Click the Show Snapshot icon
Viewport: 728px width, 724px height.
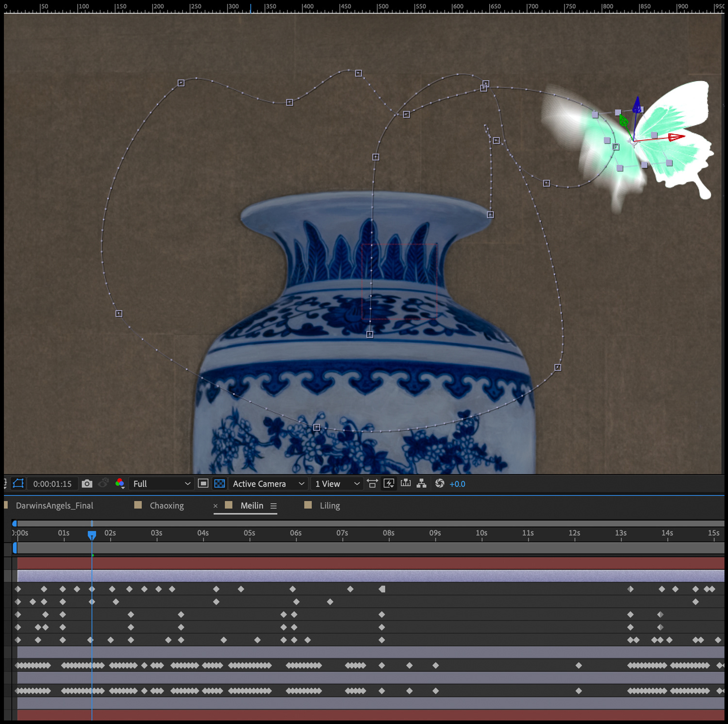coord(103,483)
